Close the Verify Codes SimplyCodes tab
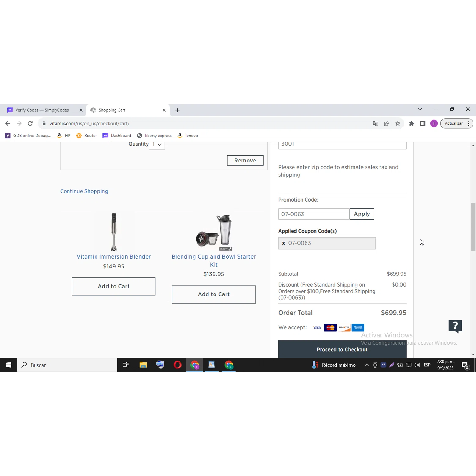The width and height of the screenshot is (476, 476). [81, 110]
